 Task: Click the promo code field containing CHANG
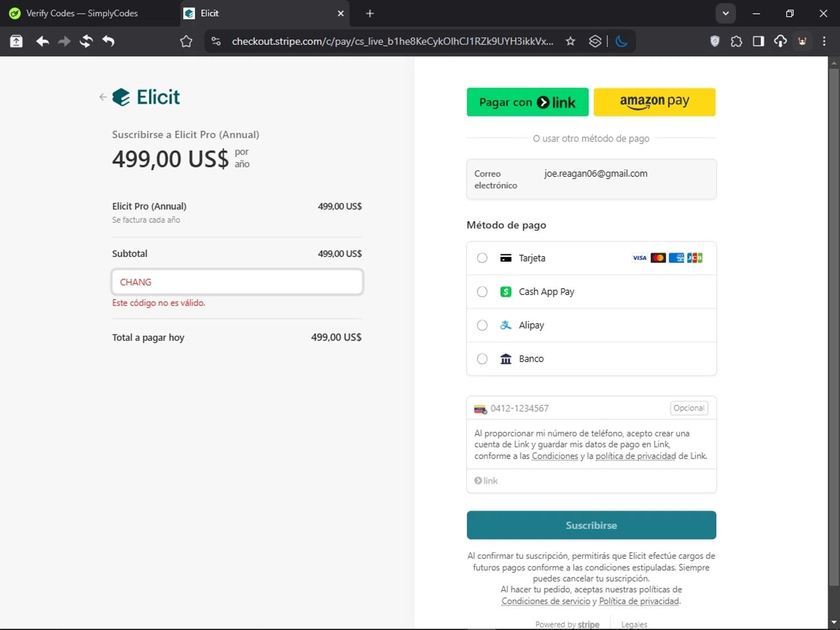point(237,282)
